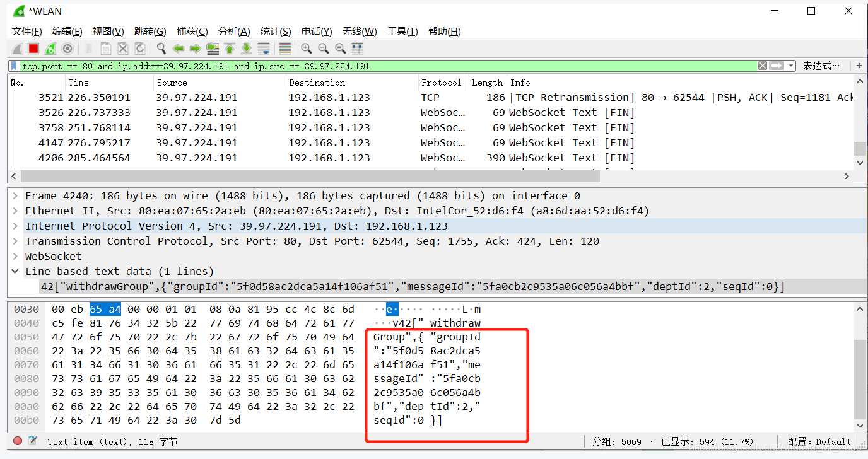Toggle auto-scroll during live capture
The image size is (868, 459).
click(264, 49)
